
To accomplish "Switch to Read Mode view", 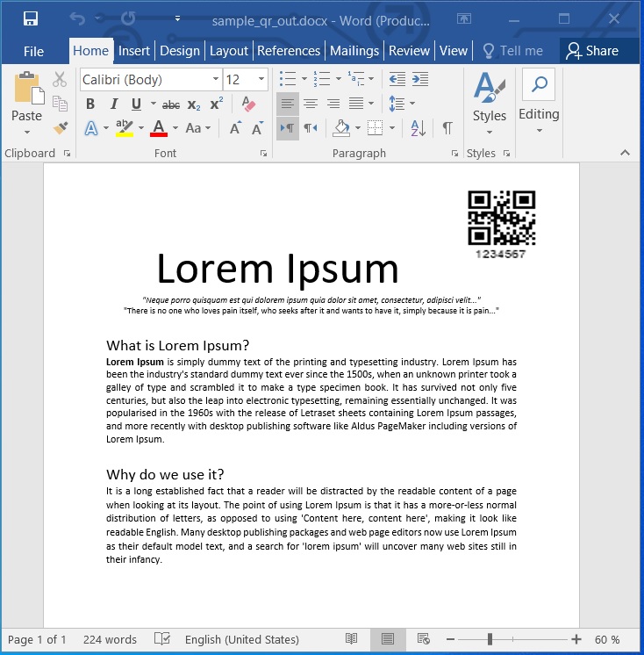I will pyautogui.click(x=351, y=639).
